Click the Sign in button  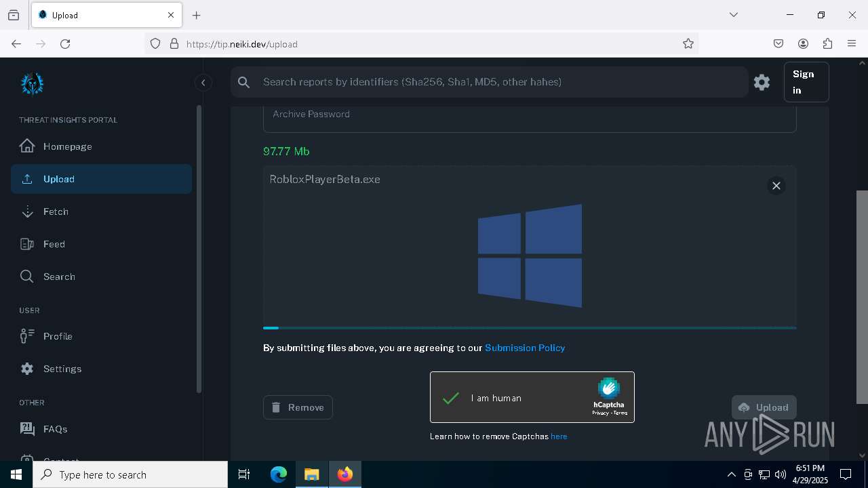tap(806, 82)
